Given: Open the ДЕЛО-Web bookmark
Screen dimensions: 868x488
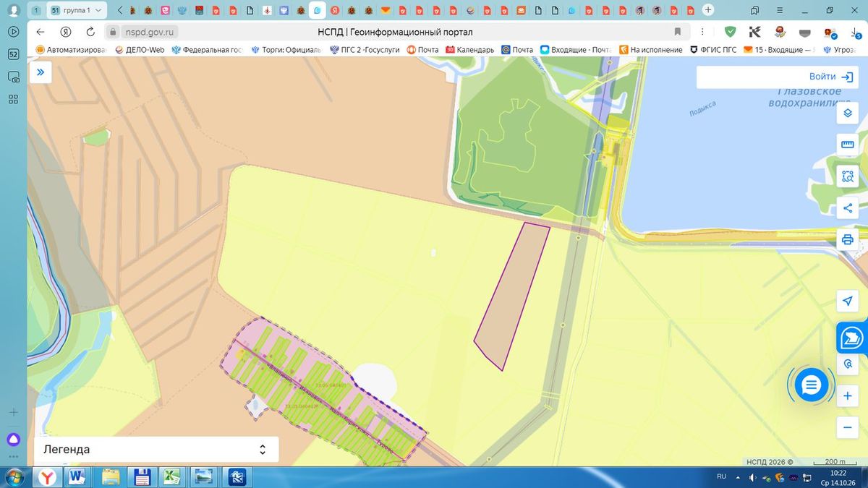Looking at the screenshot, I should point(140,50).
